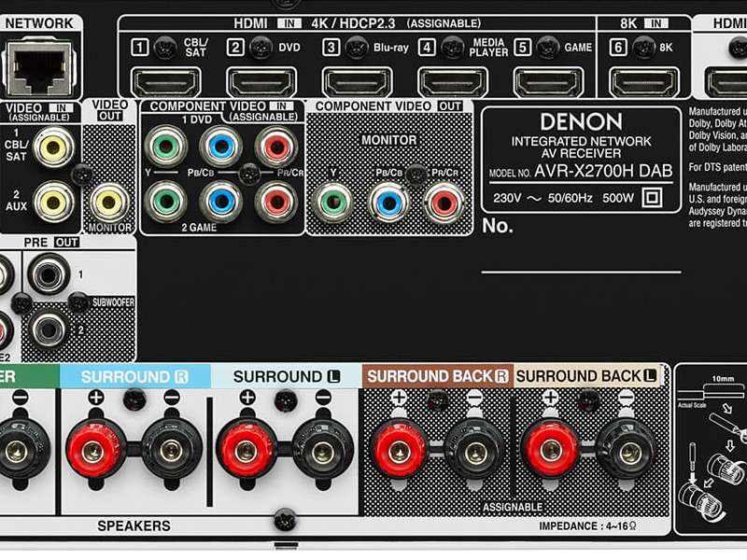
Task: Click the yellow 2 AUX video in jack
Action: [53, 202]
